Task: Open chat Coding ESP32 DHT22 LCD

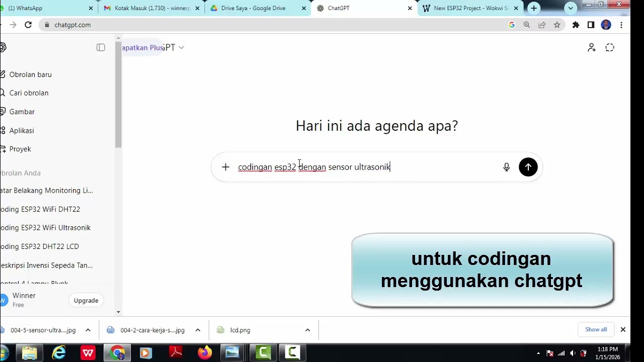Action: coord(39,246)
